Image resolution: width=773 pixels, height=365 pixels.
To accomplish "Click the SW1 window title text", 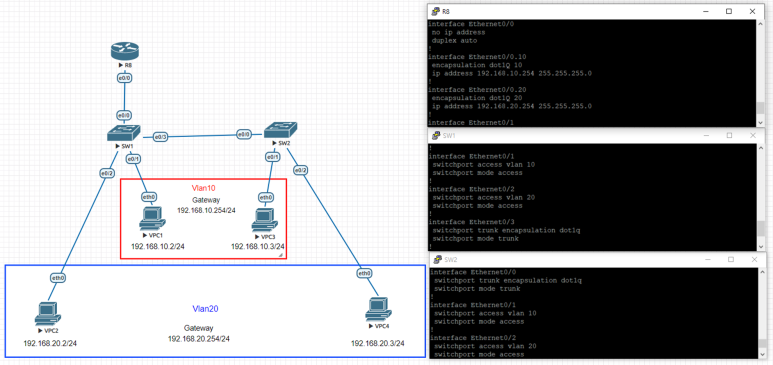I will (449, 136).
